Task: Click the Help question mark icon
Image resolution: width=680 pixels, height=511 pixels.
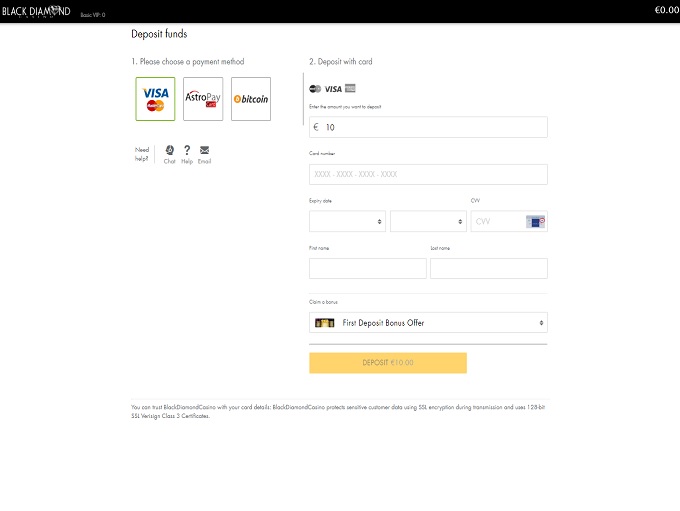Action: (187, 151)
